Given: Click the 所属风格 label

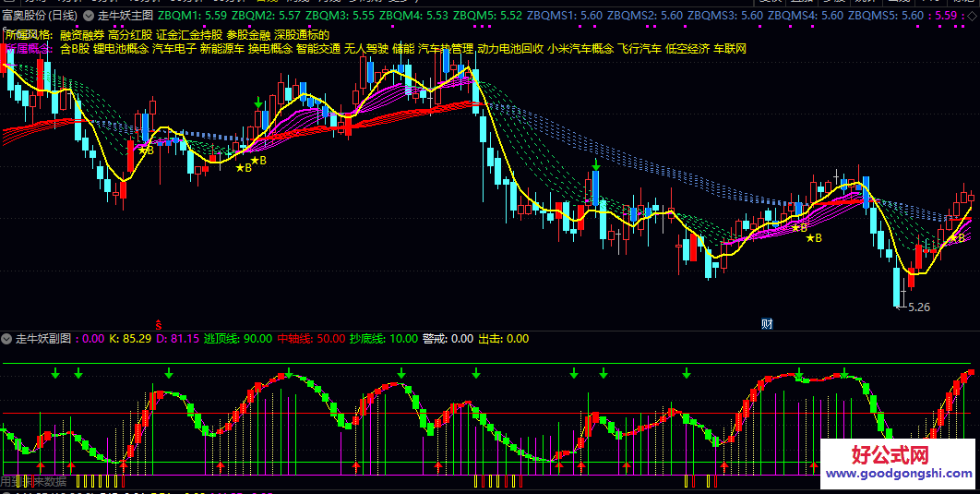Looking at the screenshot, I should (x=30, y=34).
